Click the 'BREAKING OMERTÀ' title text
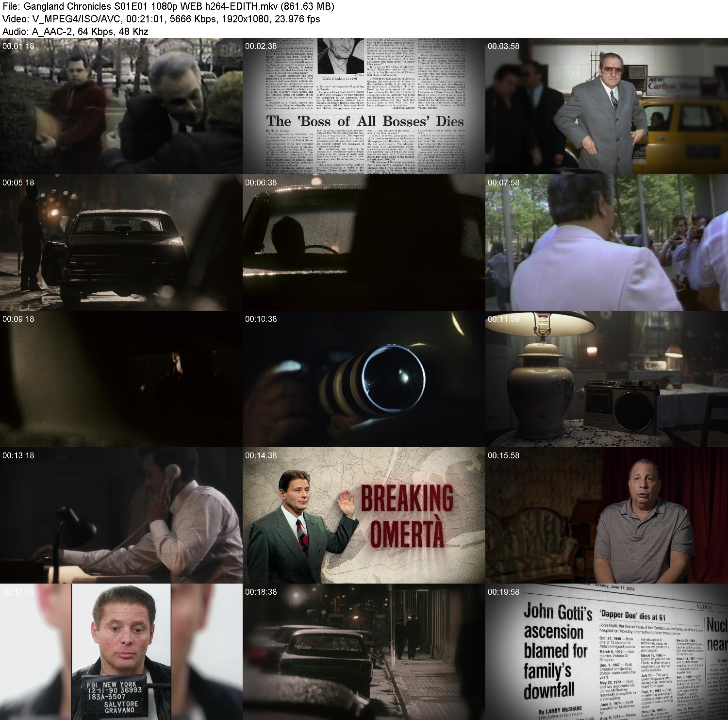This screenshot has height=720, width=728. point(407,515)
